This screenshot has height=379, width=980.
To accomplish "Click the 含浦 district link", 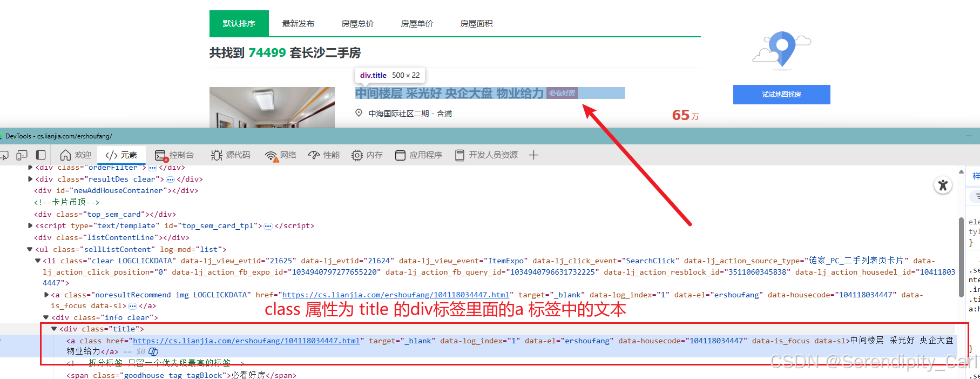I will (444, 114).
